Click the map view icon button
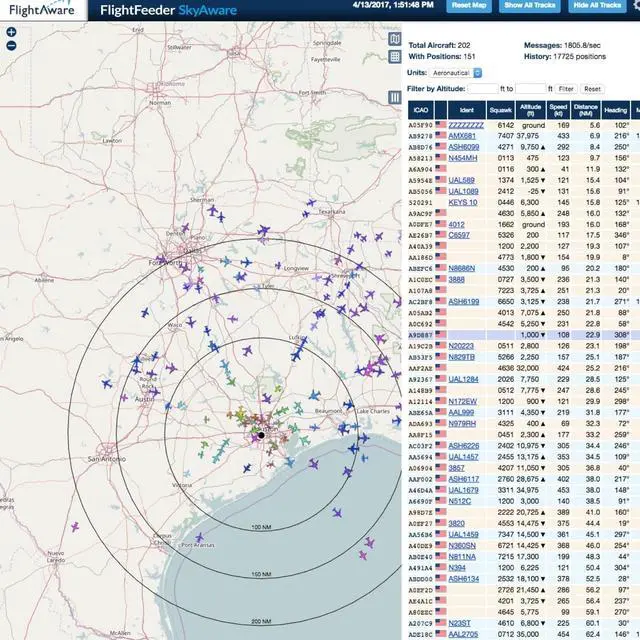Viewport: 640px width, 640px height. (x=395, y=40)
